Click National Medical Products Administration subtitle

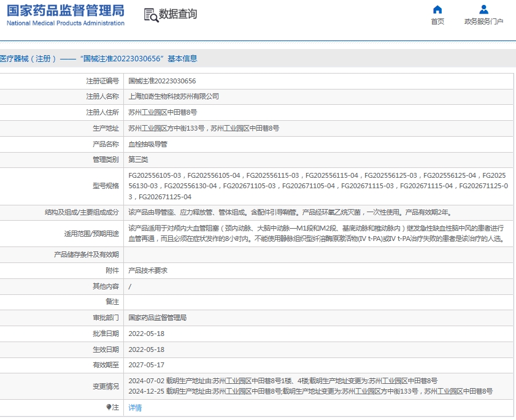tap(66, 23)
